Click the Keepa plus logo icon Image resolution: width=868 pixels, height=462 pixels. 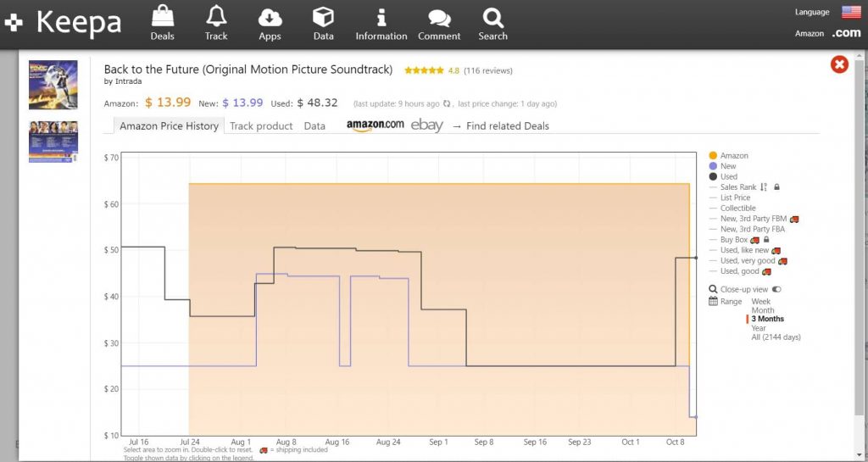(14, 23)
